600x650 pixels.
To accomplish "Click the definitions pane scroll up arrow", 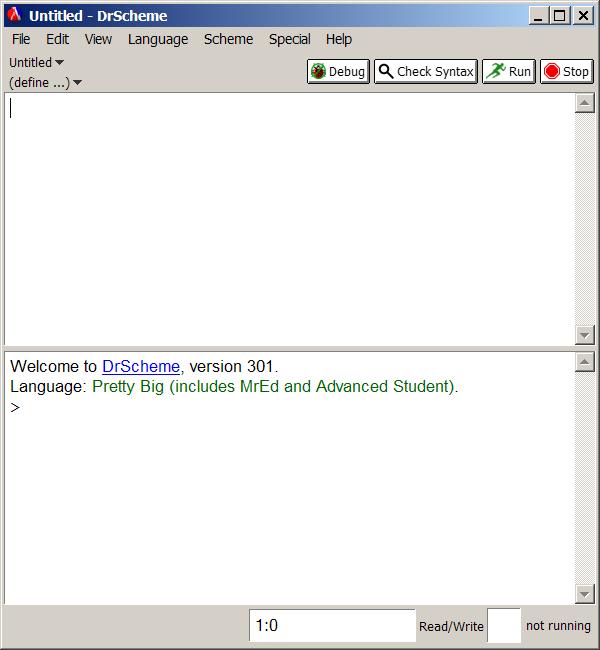I will [x=585, y=103].
